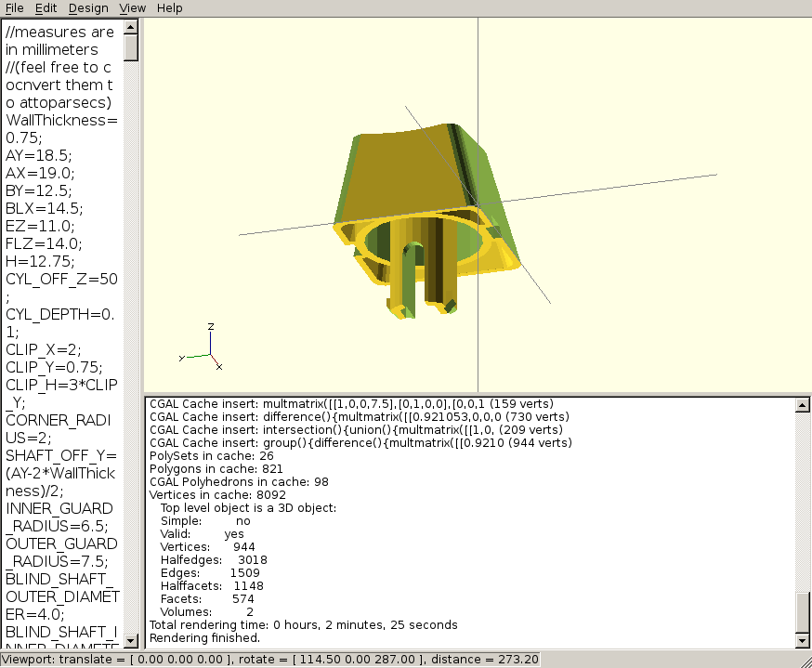Viewport: 812px width, 668px height.
Task: Open the Help menu
Action: (x=170, y=8)
